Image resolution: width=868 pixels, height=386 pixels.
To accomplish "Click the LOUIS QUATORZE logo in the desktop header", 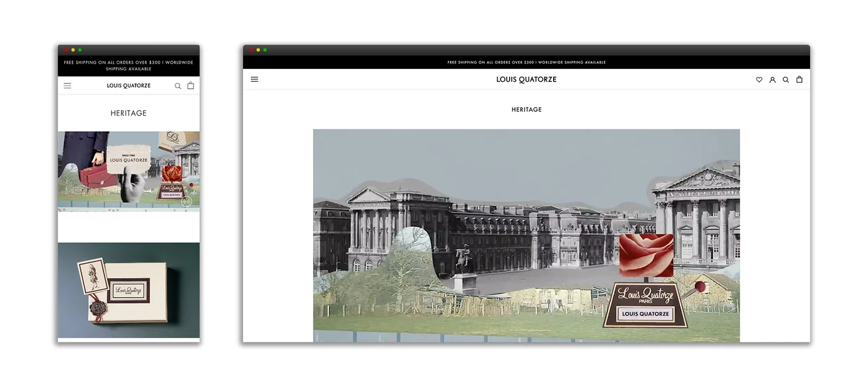I will click(x=526, y=79).
